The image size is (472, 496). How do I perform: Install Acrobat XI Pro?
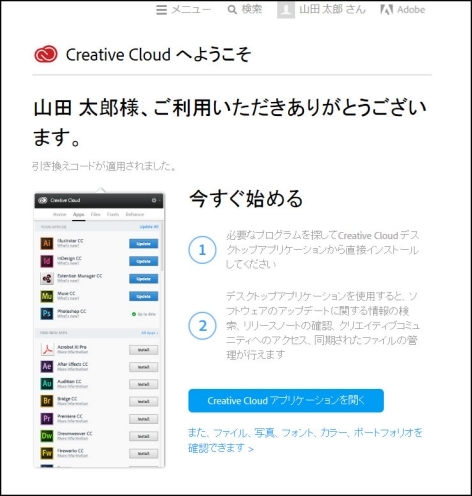[x=144, y=350]
